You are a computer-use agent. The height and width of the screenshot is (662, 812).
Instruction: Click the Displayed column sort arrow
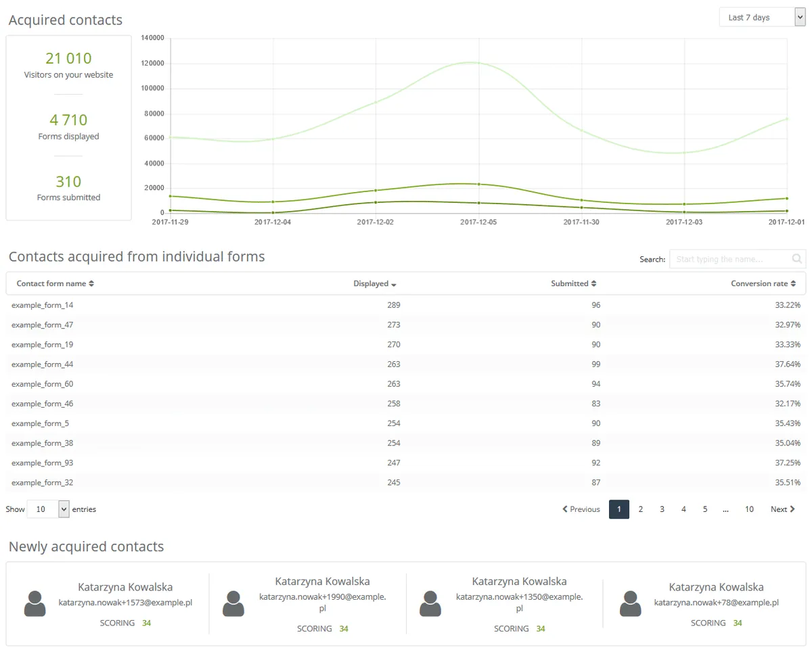point(394,285)
